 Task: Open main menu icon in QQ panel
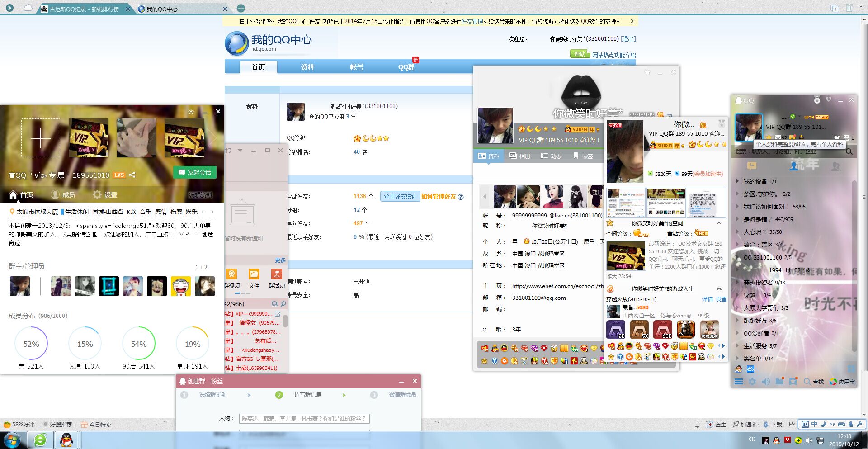pyautogui.click(x=739, y=382)
